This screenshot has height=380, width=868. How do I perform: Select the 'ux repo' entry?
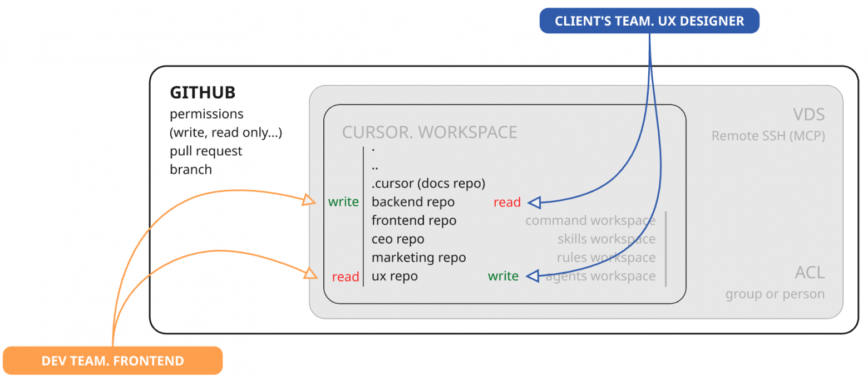(394, 276)
